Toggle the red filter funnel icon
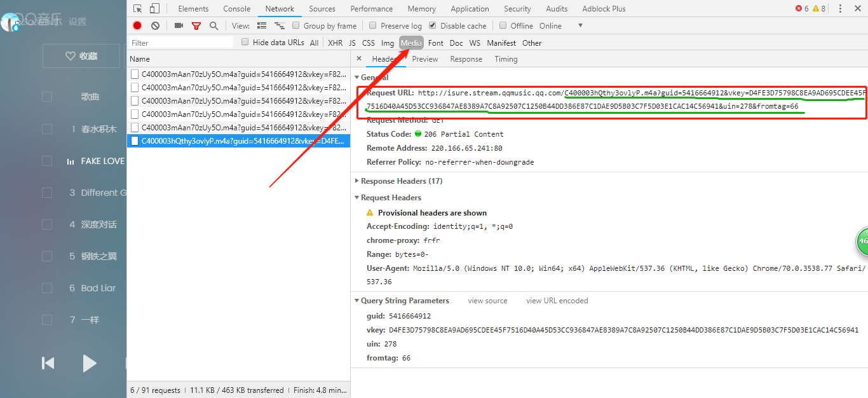The height and width of the screenshot is (398, 868). (196, 25)
